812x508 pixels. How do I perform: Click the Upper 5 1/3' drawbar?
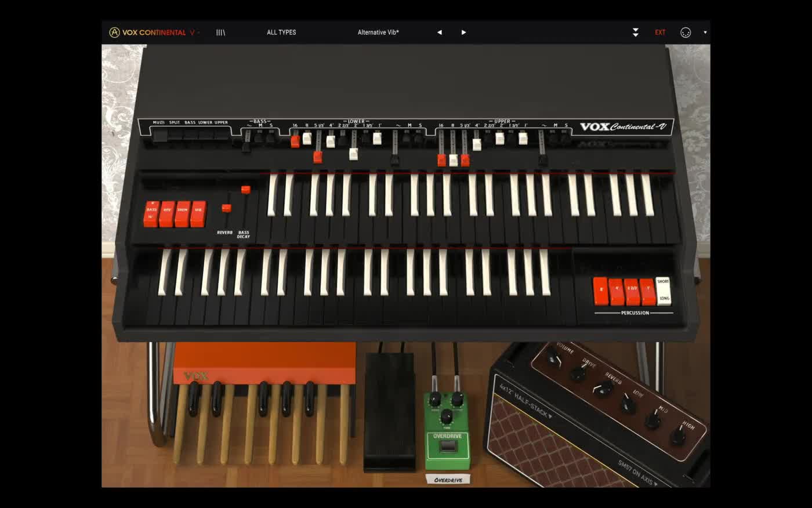[x=465, y=160]
